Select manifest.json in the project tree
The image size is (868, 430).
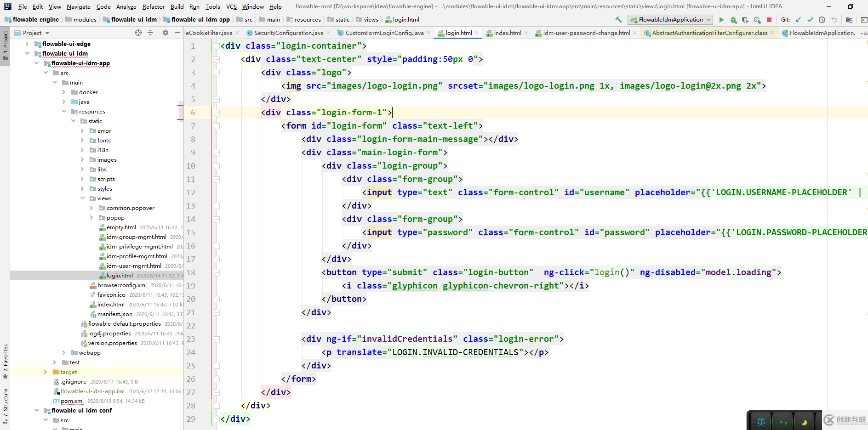tap(114, 314)
